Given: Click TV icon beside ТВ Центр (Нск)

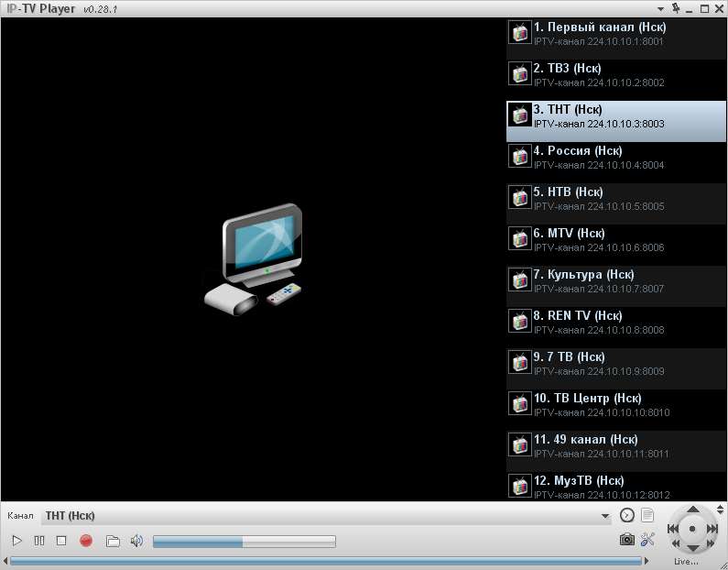Looking at the screenshot, I should click(x=520, y=403).
